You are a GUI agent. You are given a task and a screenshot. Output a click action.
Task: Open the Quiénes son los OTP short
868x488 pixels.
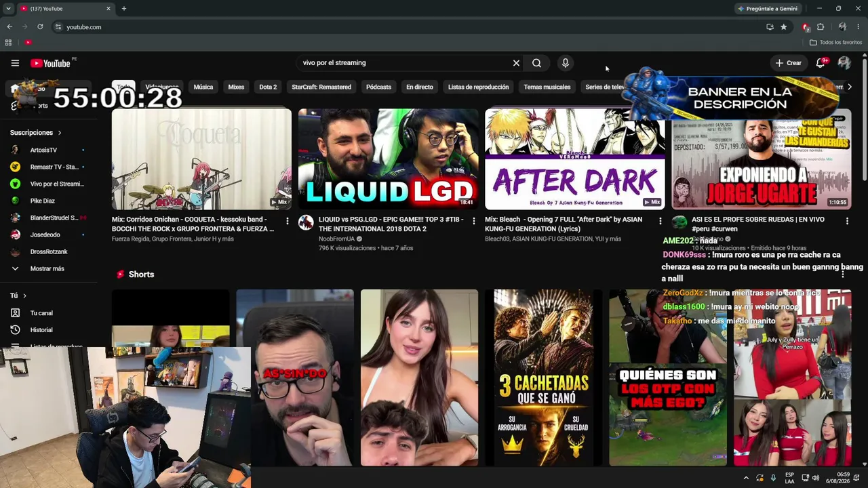[668, 378]
